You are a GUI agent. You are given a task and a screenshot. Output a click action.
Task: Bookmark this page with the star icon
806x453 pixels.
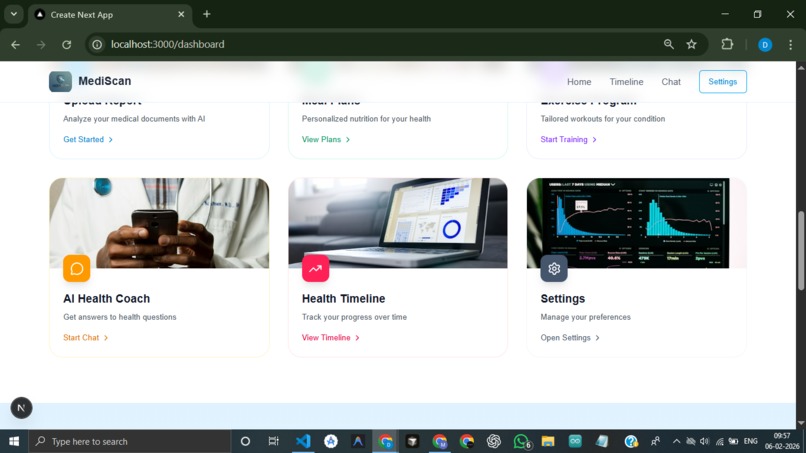coord(691,44)
